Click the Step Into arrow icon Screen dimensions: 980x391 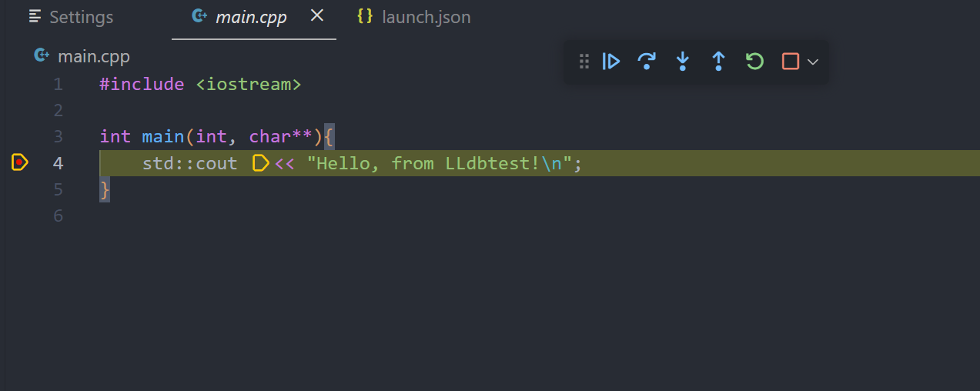coord(682,62)
